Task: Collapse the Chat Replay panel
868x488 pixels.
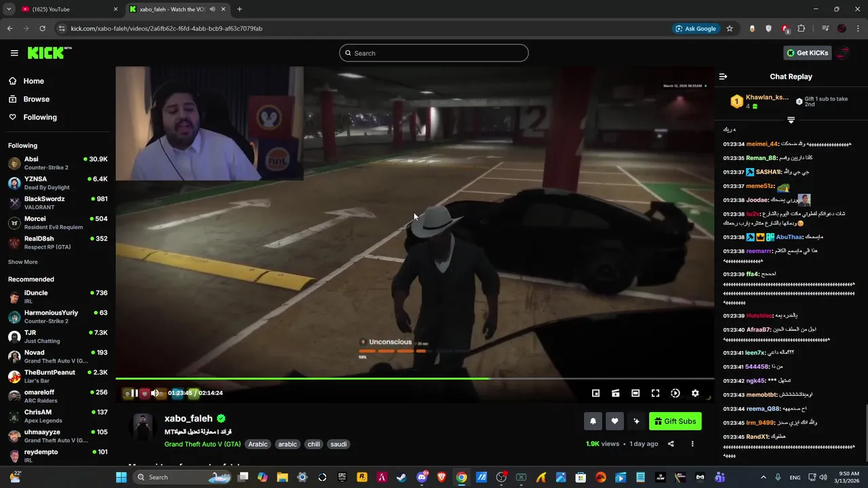Action: coord(723,77)
